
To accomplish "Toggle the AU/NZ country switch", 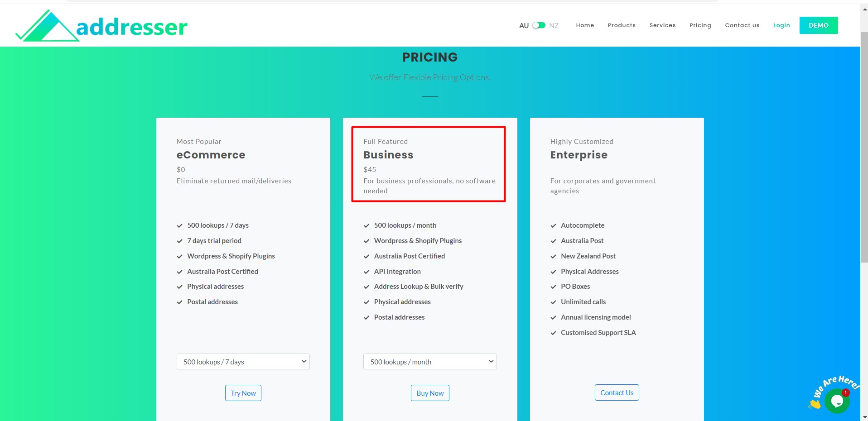I will (x=539, y=25).
